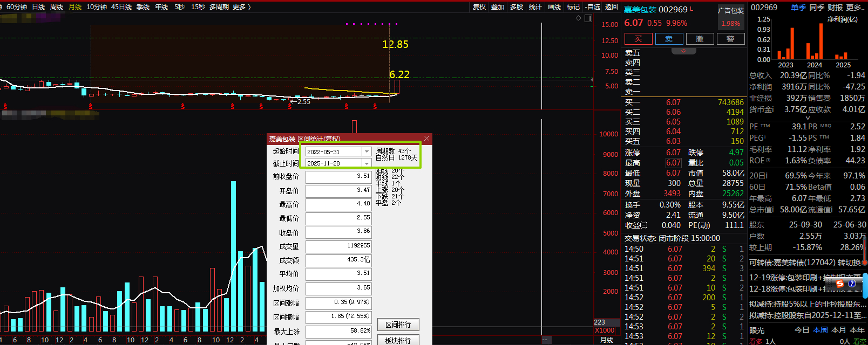
Task: Open the 起始时间 date dropdown
Action: [367, 152]
